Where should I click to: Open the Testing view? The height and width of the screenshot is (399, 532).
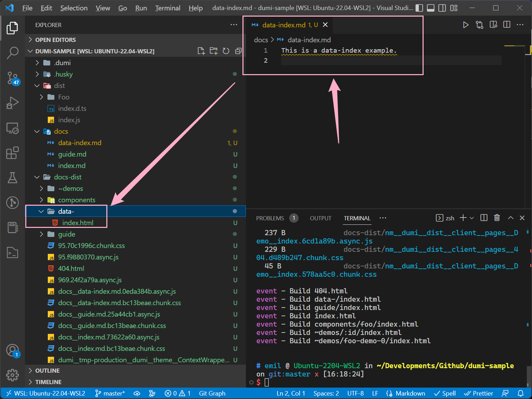coord(13,178)
